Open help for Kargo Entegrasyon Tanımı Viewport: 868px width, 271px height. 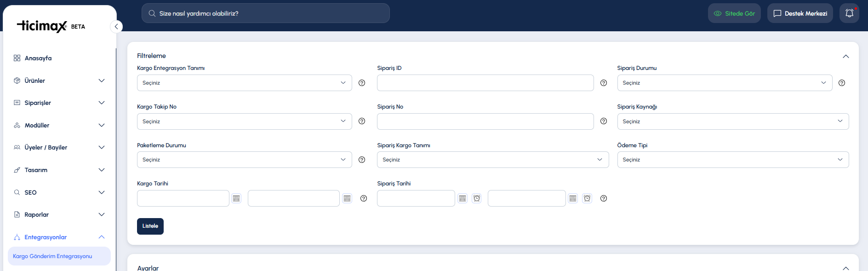(x=362, y=83)
